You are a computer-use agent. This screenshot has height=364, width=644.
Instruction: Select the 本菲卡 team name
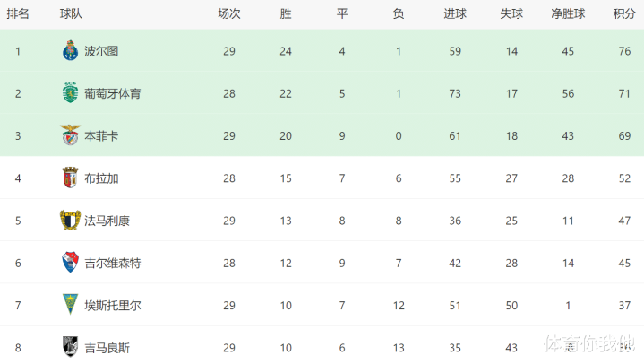point(101,135)
